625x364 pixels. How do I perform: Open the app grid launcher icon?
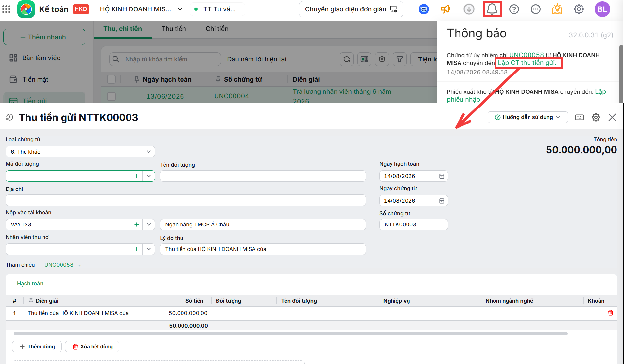[6, 9]
